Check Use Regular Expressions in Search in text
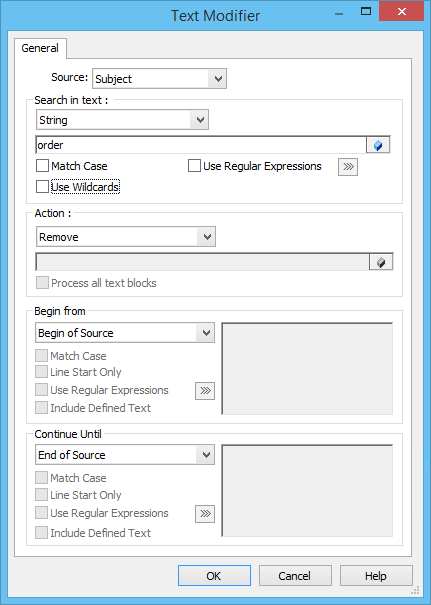This screenshot has height=605, width=431. pyautogui.click(x=254, y=166)
